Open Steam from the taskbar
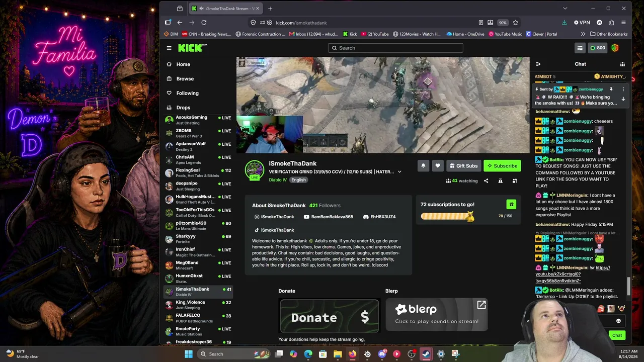 pos(426,354)
